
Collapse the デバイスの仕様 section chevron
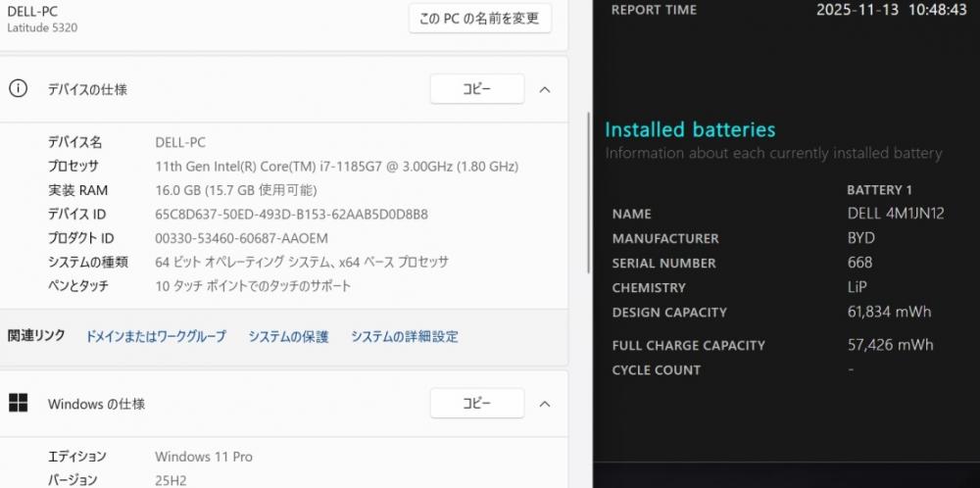[544, 89]
